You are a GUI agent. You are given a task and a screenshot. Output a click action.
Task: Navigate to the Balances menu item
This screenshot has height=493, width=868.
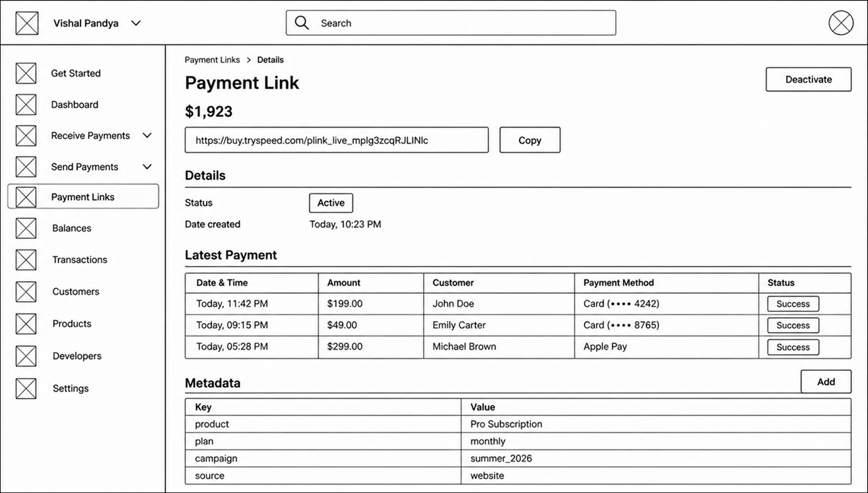pyautogui.click(x=72, y=228)
